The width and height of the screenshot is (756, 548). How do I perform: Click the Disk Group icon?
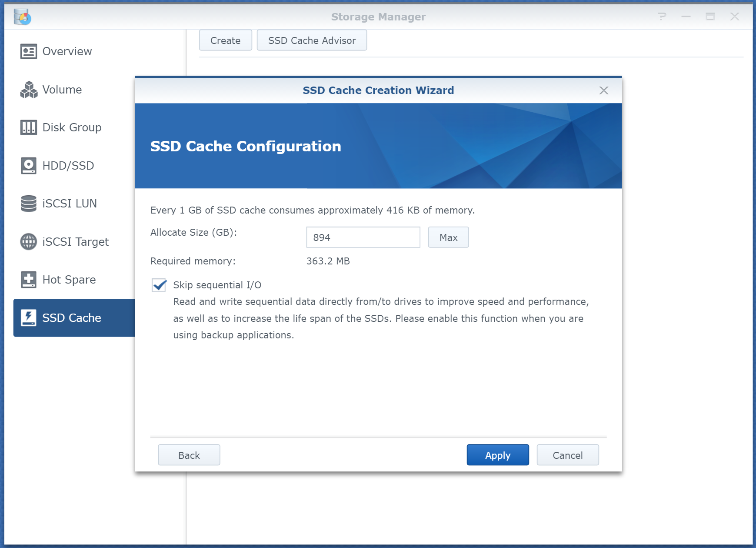[x=29, y=127]
